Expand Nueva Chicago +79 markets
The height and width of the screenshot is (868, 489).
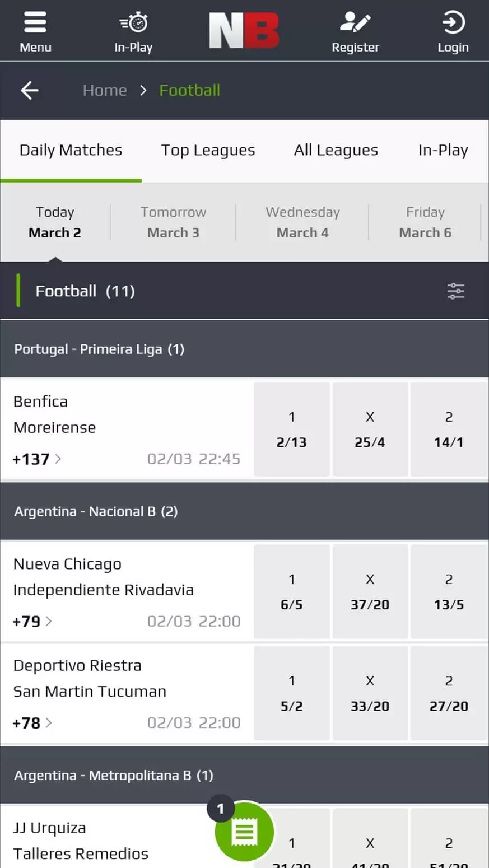point(32,622)
